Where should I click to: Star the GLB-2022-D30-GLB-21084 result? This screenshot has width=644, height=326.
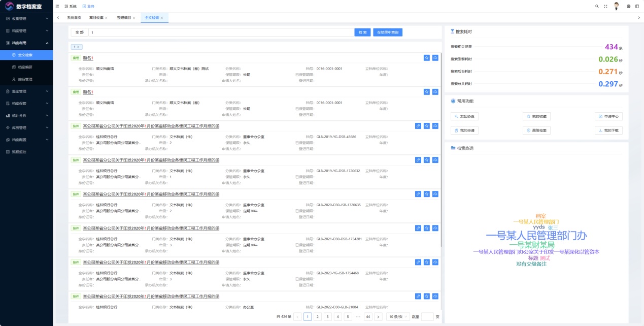(x=427, y=296)
